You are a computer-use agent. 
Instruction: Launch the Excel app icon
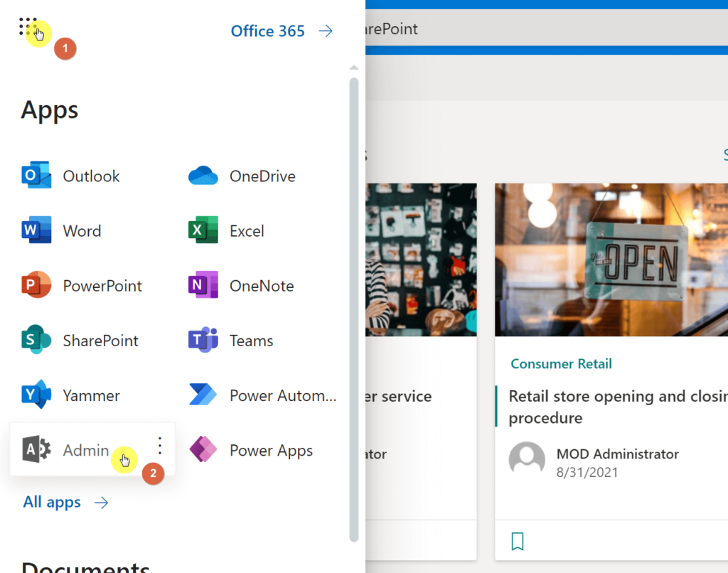pos(203,230)
